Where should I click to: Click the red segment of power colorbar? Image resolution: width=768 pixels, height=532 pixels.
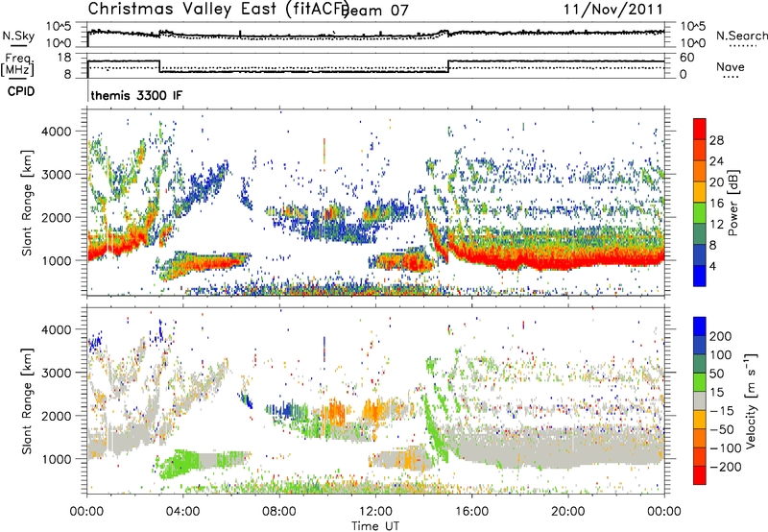coord(700,130)
